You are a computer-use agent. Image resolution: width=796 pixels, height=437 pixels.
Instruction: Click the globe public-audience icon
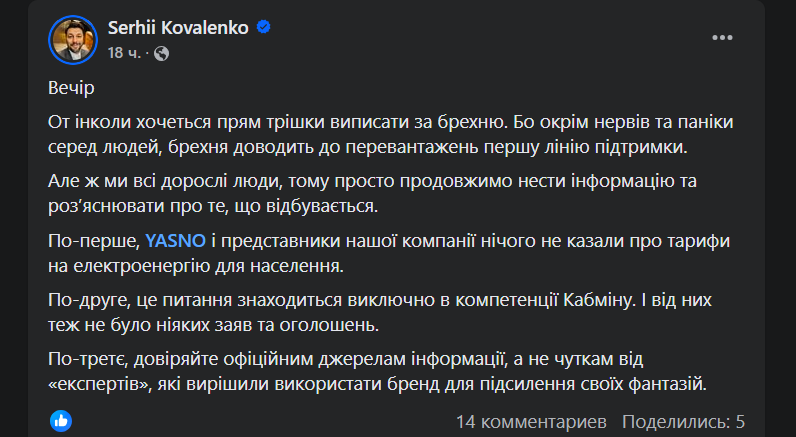(163, 52)
